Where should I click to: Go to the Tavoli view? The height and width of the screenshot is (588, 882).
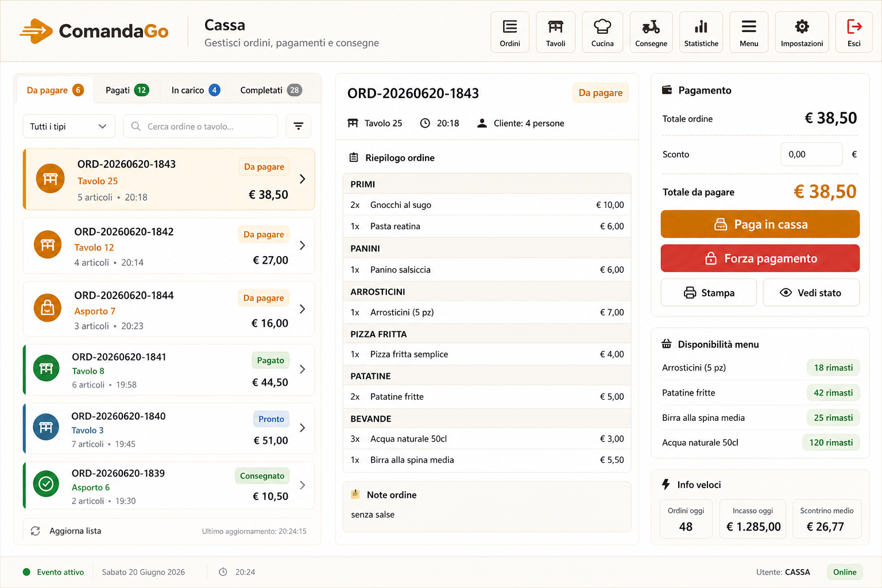(555, 32)
